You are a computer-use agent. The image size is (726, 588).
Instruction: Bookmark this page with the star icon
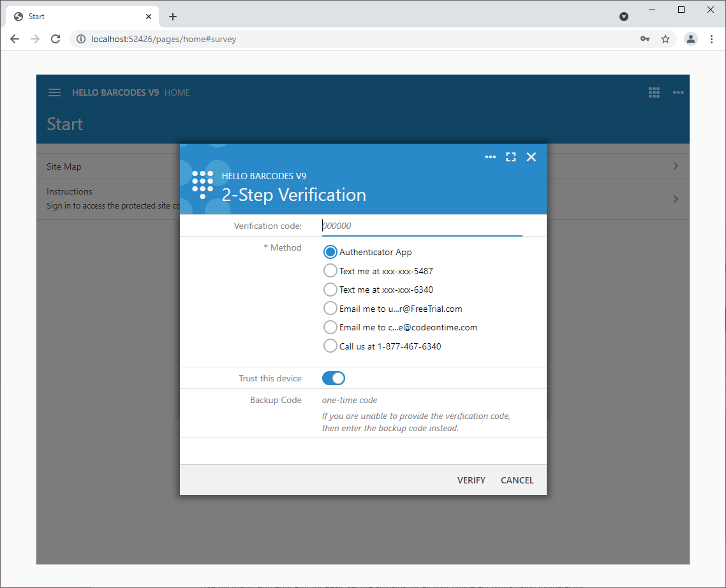pos(665,39)
